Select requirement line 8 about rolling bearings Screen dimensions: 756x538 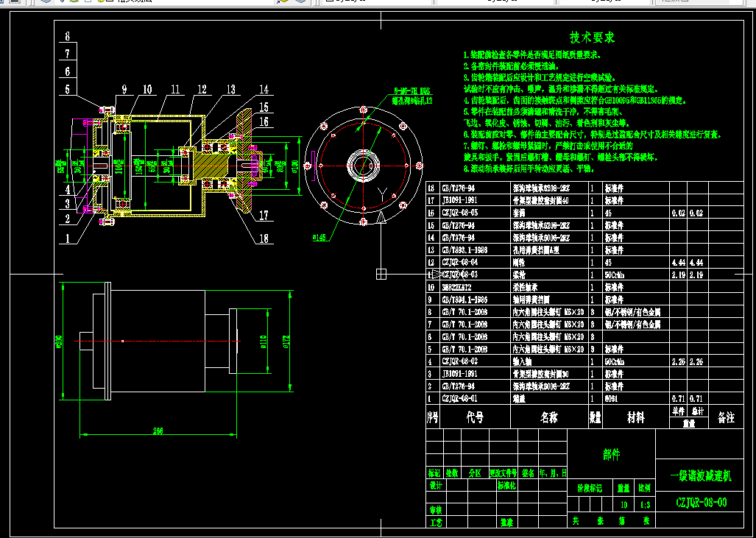click(x=529, y=170)
